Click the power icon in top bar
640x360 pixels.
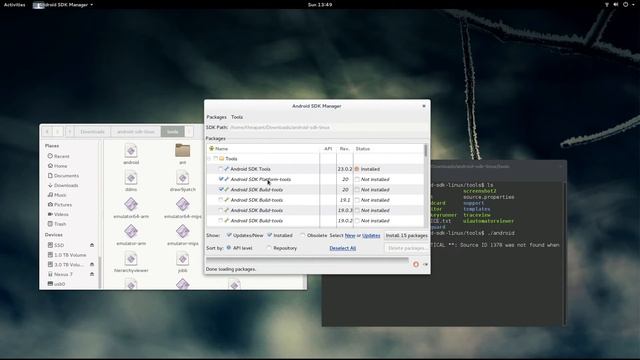(625, 4)
